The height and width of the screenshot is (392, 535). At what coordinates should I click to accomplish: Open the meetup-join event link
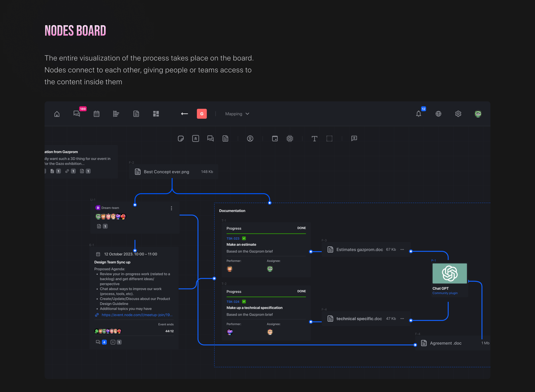tap(137, 315)
